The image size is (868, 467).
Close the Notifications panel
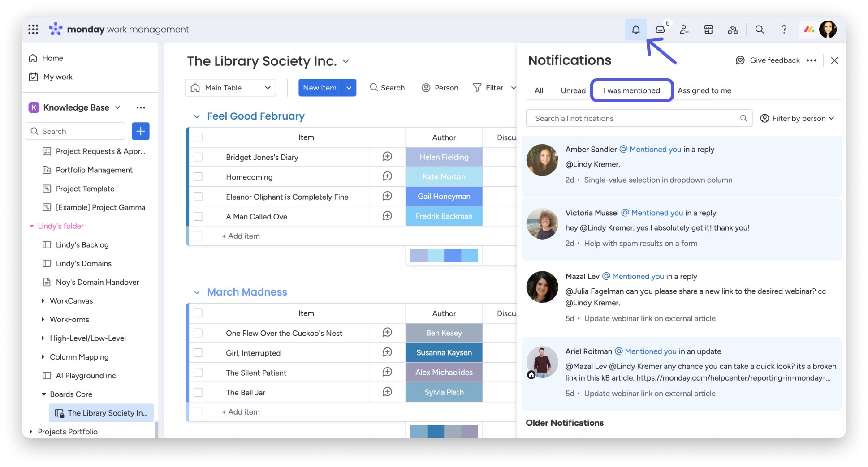pyautogui.click(x=834, y=60)
